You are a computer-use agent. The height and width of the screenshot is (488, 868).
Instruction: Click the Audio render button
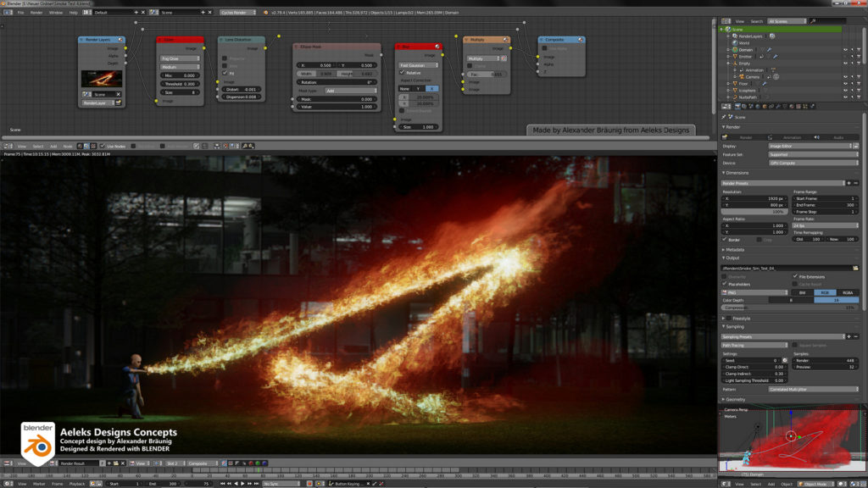(836, 137)
